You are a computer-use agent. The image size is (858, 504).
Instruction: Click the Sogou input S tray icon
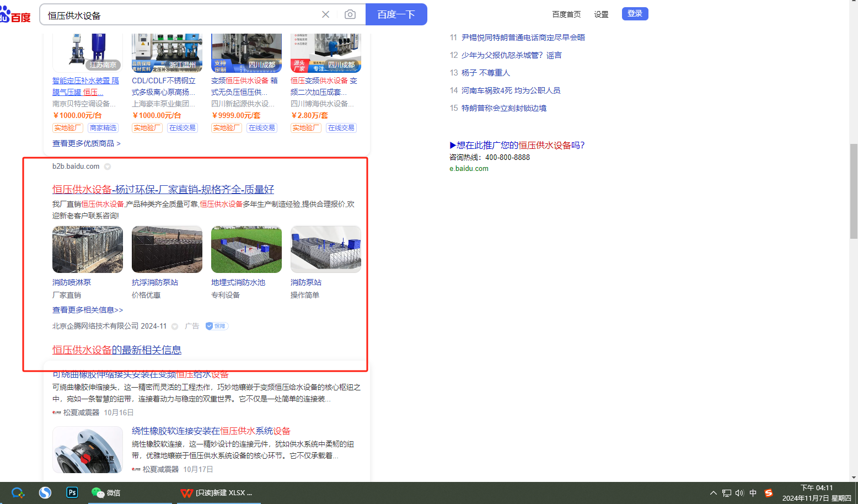(769, 493)
